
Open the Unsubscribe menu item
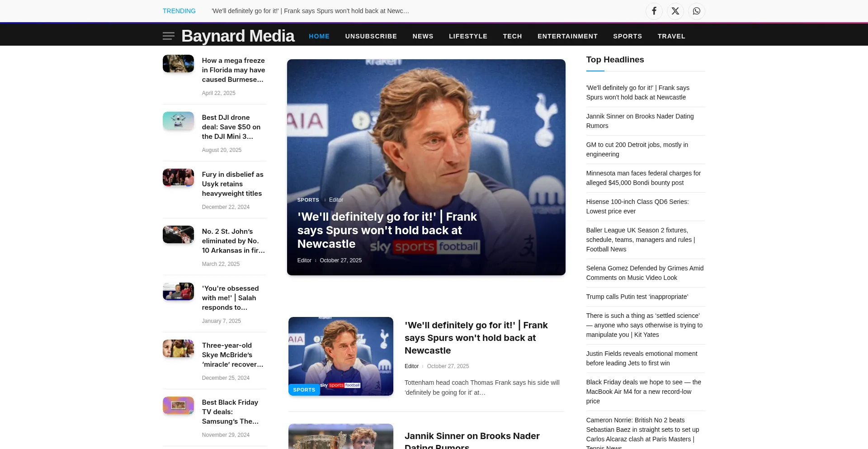tap(371, 36)
